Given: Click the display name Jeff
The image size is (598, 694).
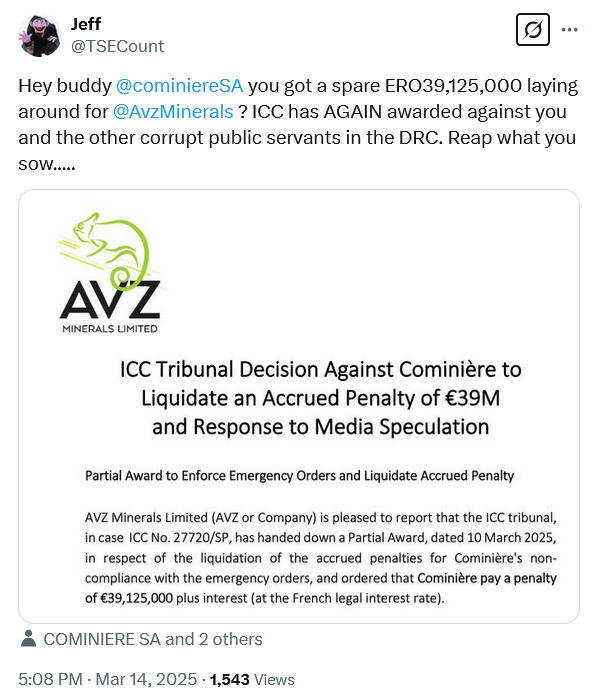Looking at the screenshot, I should pos(86,24).
